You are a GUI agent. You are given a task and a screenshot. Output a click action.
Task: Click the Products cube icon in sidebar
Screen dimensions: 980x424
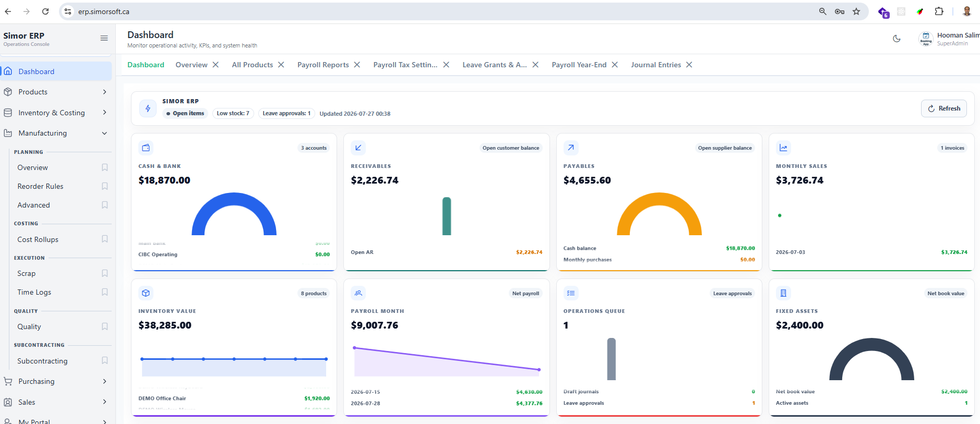tap(8, 92)
